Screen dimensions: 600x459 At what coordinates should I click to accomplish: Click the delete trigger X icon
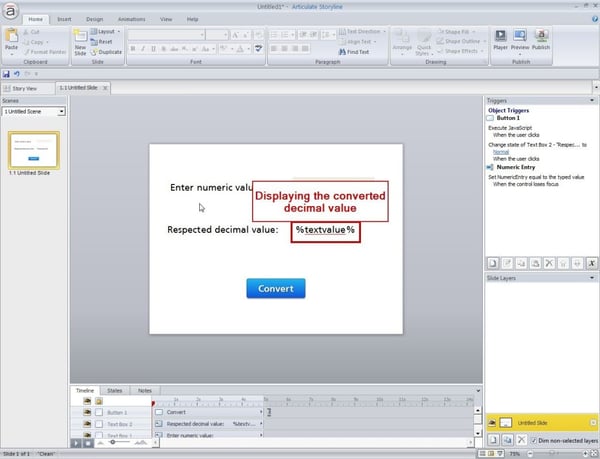click(549, 263)
